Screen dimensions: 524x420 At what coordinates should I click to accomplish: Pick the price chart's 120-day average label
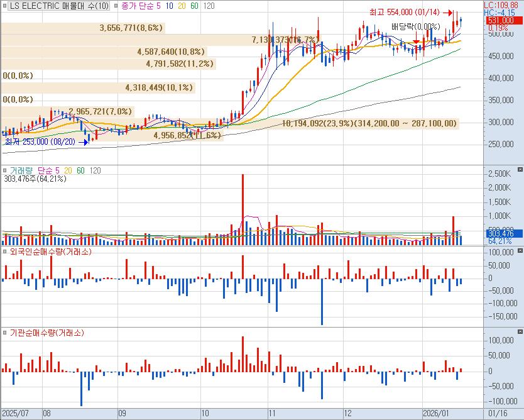click(x=209, y=6)
